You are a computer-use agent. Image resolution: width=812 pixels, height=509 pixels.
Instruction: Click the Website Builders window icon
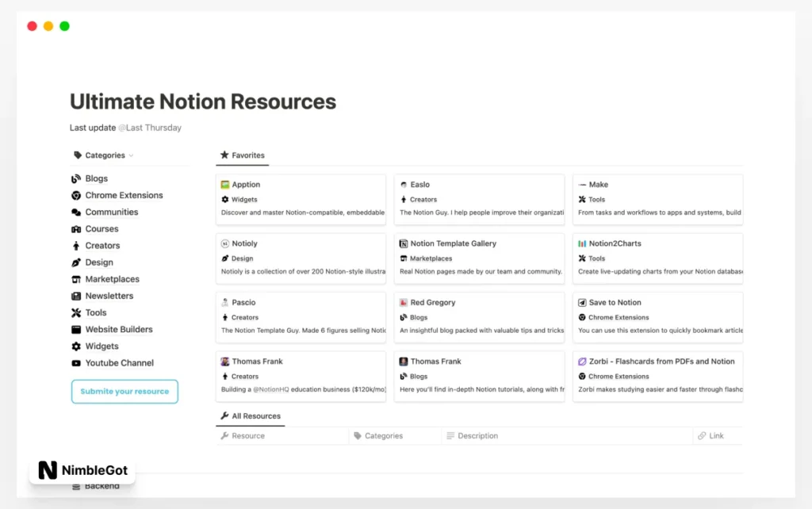pyautogui.click(x=76, y=329)
